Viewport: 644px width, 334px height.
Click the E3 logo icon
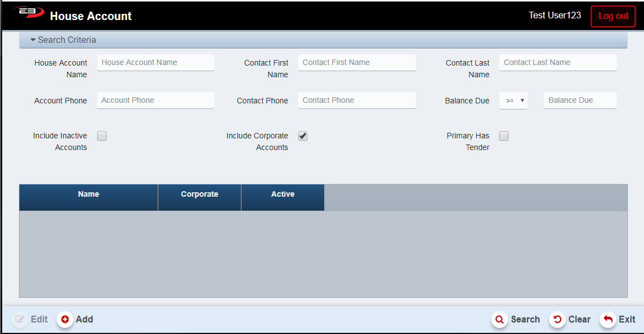pos(28,13)
